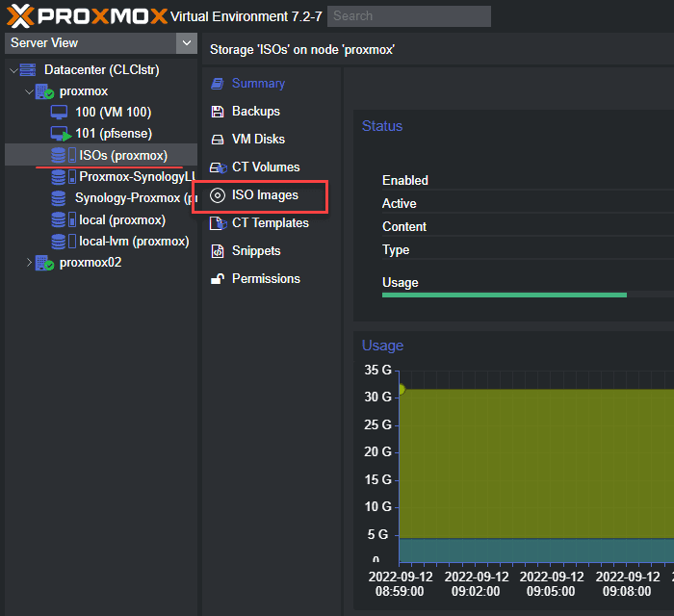This screenshot has width=674, height=616.
Task: Expand the proxmox02 node
Action: click(29, 263)
